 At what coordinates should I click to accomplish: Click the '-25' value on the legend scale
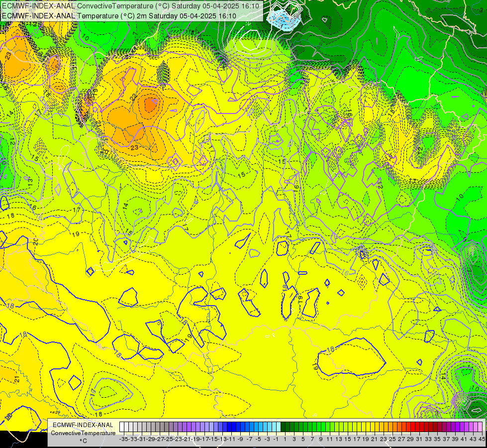(169, 439)
